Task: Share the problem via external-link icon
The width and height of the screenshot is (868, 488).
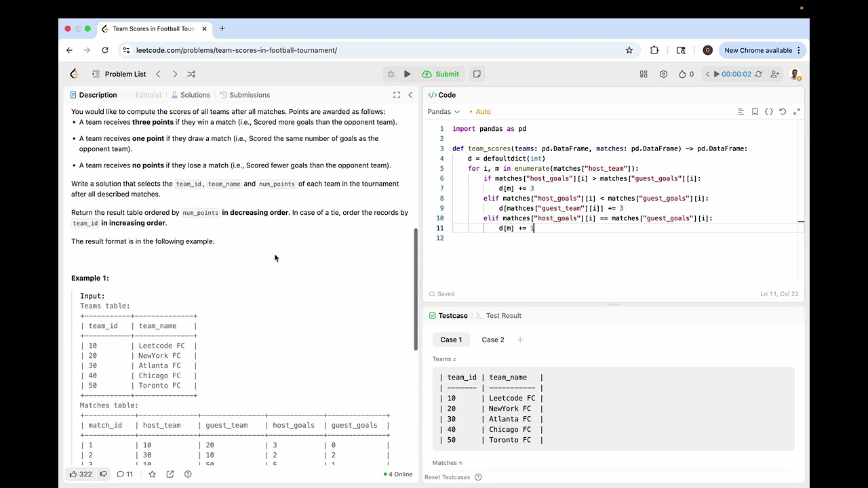Action: [170, 474]
